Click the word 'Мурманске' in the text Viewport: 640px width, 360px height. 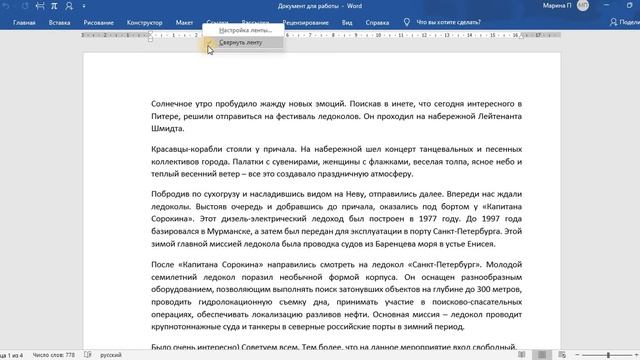(229, 231)
